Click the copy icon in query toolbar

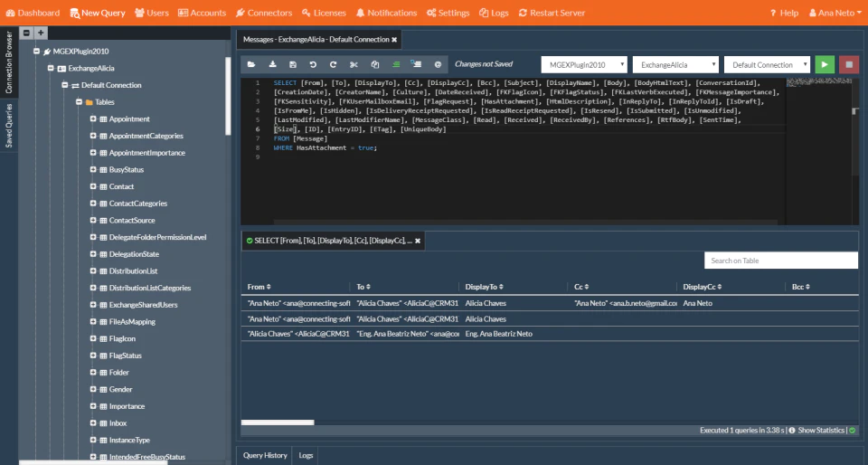[x=374, y=65]
